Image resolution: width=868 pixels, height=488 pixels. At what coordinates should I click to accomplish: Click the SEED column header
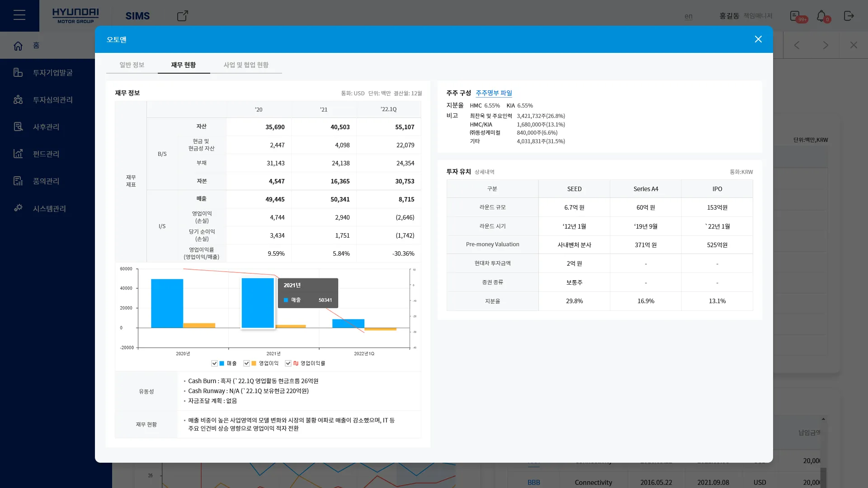click(574, 189)
